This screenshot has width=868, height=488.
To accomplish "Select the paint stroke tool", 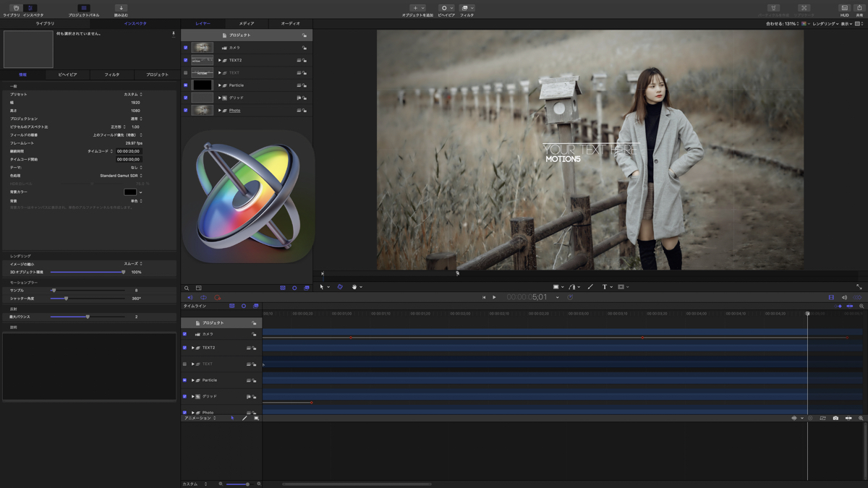I will pyautogui.click(x=590, y=287).
